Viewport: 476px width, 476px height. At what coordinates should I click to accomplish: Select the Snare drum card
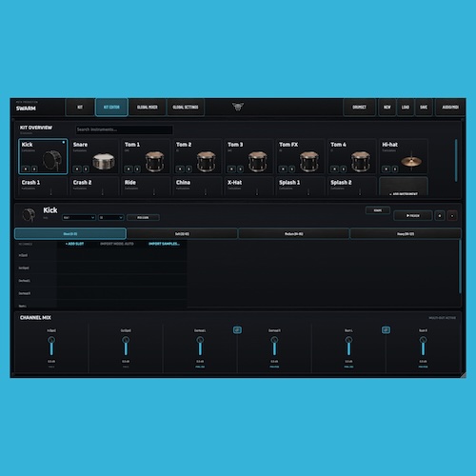[x=94, y=156]
